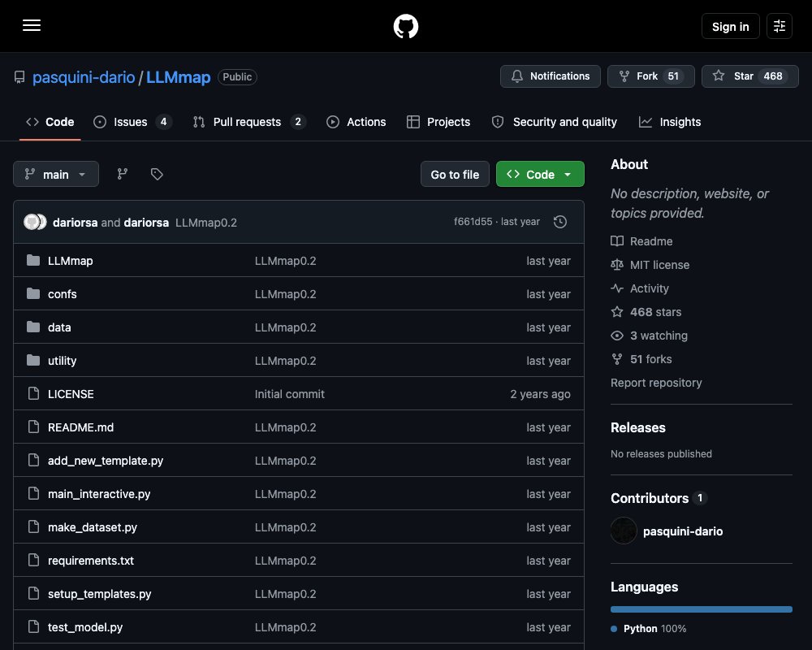Open the pasquini-dario owner profile link
Image resolution: width=812 pixels, height=650 pixels.
click(84, 77)
